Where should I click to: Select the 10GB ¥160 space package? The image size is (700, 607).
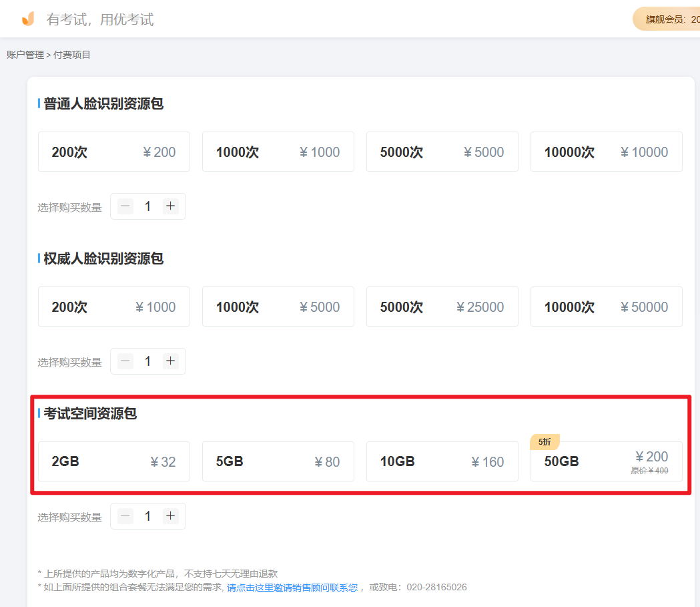click(x=442, y=461)
